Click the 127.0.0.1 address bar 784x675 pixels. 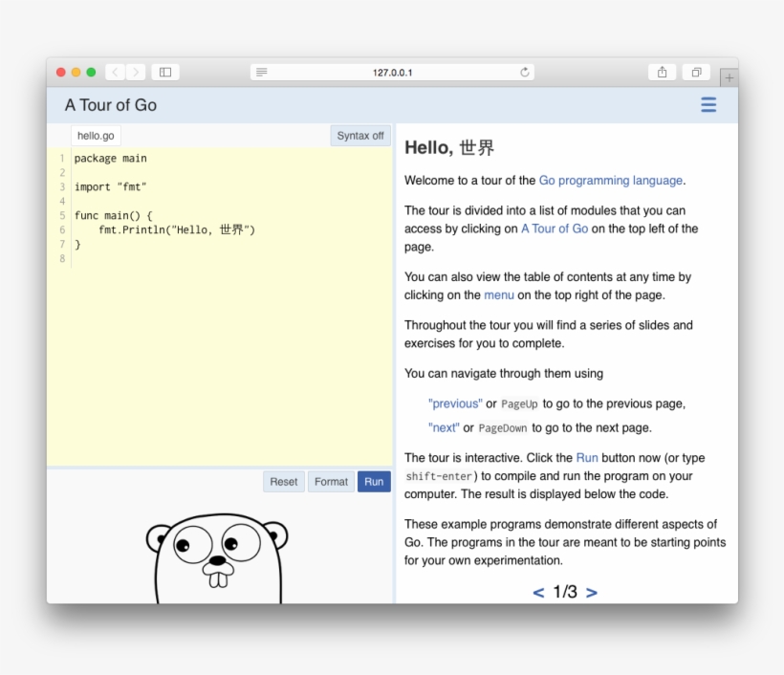(x=393, y=72)
